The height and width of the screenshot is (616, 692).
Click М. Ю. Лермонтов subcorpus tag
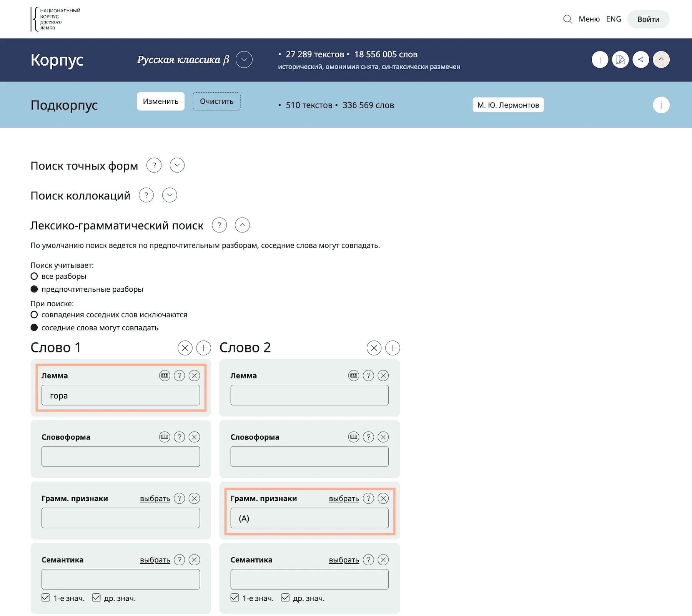tap(508, 105)
